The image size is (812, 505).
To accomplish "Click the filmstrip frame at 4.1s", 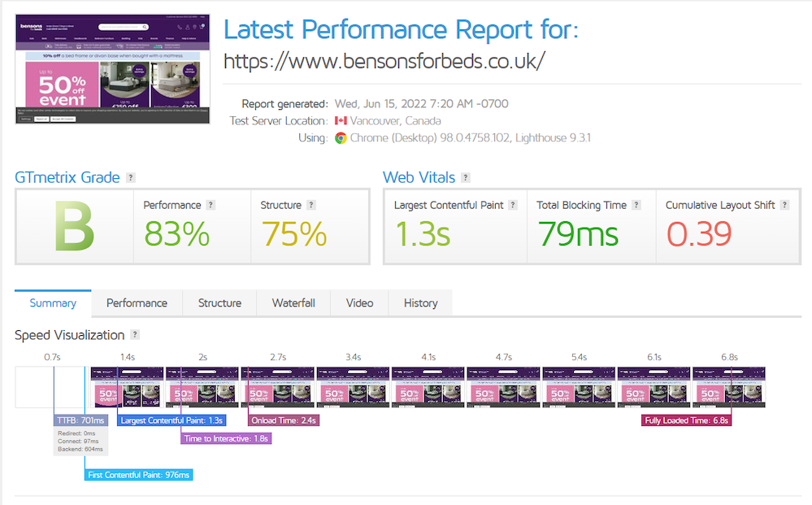I will 428,387.
